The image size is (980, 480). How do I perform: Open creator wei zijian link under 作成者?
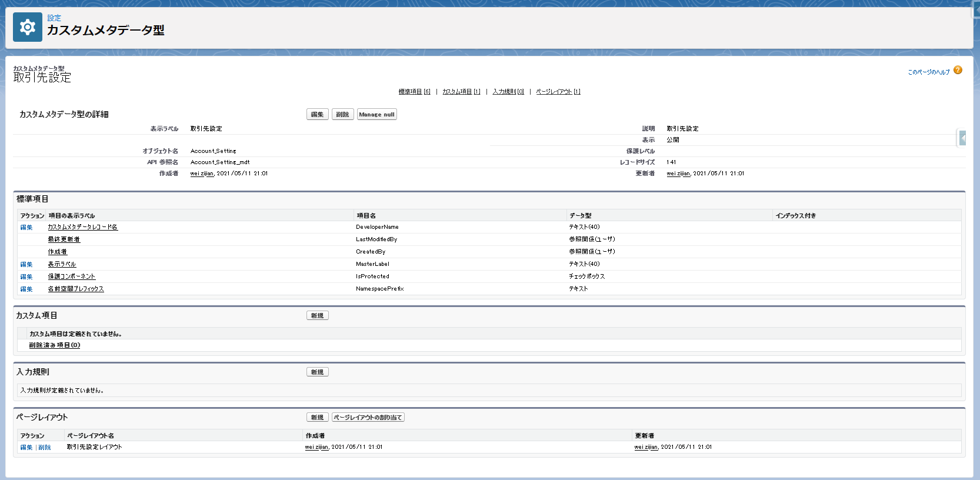202,174
